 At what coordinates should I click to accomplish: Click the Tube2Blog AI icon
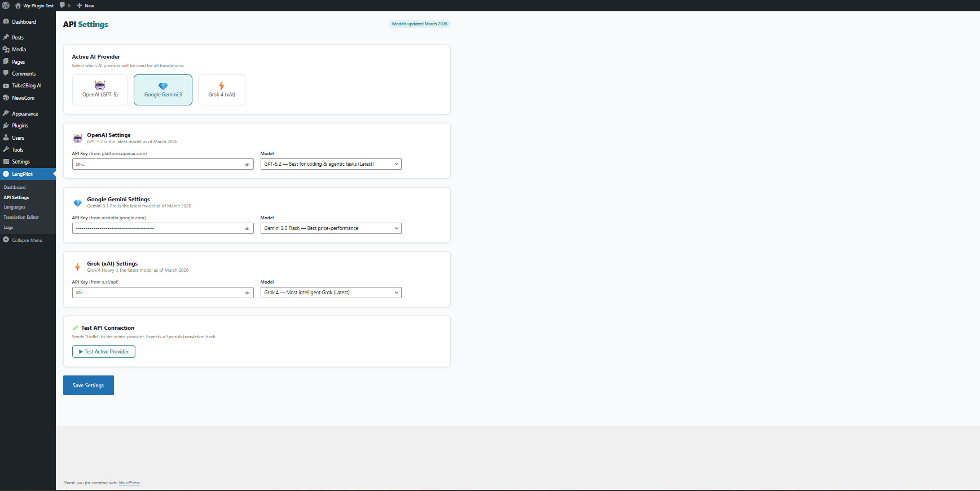(x=6, y=86)
